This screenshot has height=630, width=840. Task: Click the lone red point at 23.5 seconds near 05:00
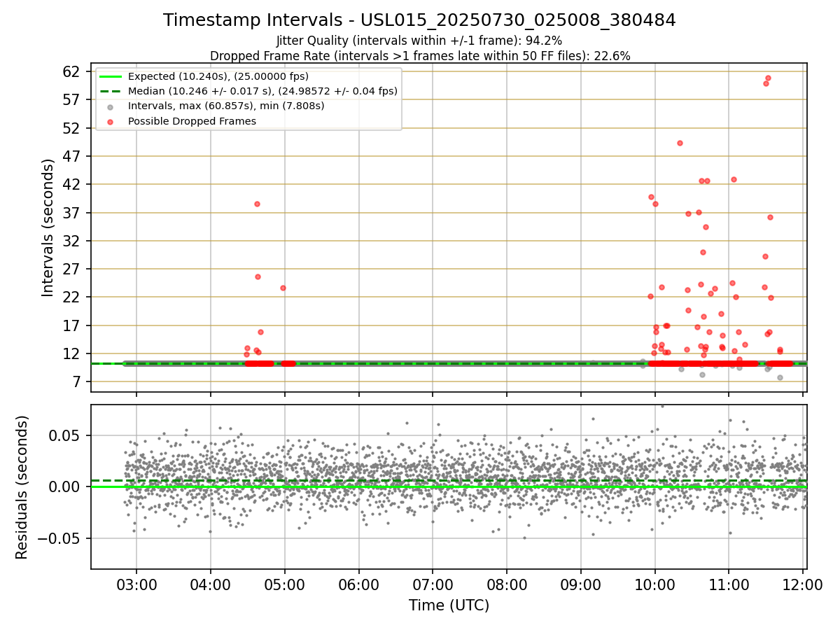283,288
